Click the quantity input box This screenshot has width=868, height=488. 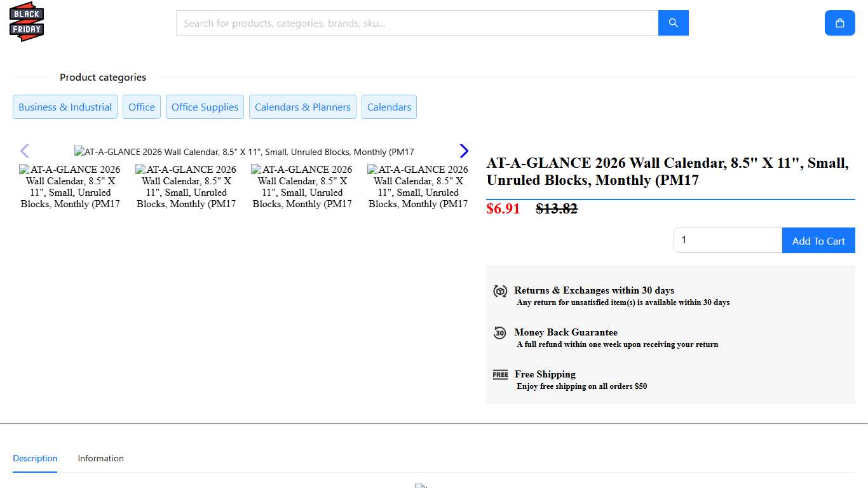click(728, 240)
